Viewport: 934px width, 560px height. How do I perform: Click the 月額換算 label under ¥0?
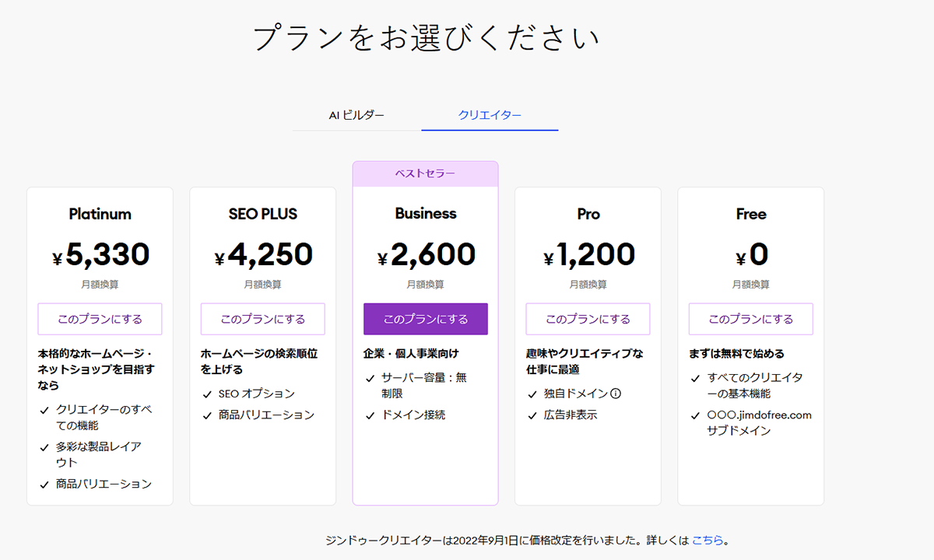click(751, 285)
